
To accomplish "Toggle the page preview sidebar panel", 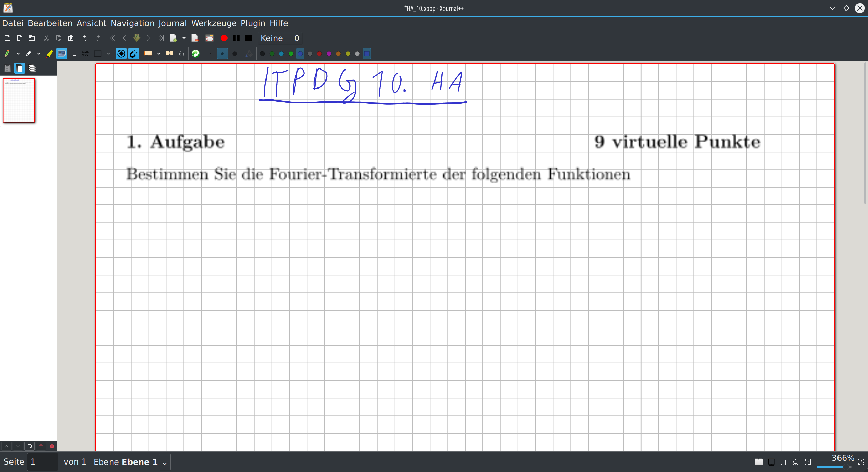I will coord(19,68).
